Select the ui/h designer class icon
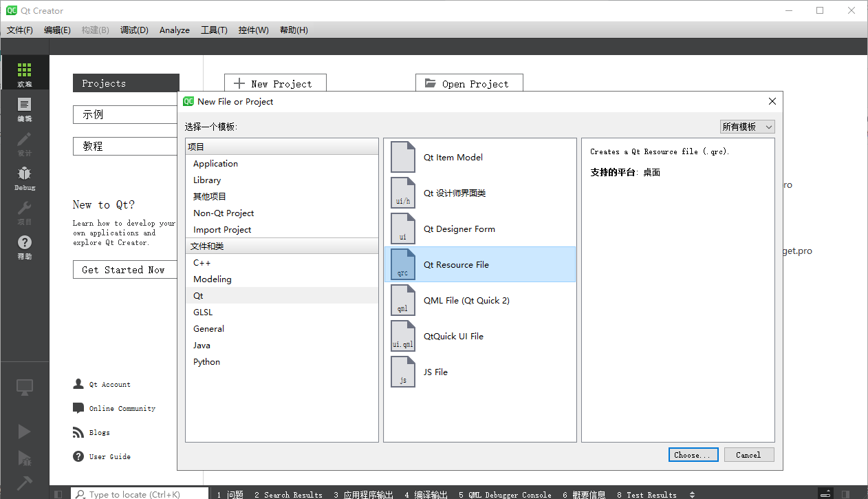 point(403,193)
